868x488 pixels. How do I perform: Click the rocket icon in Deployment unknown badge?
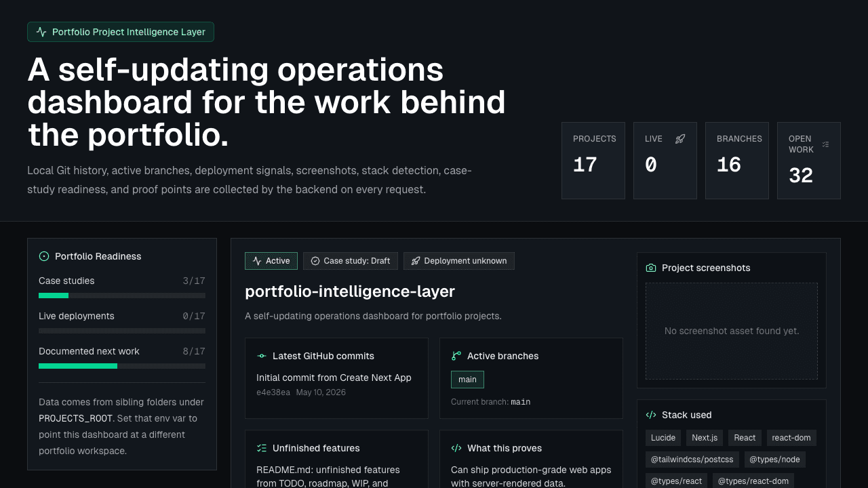click(x=416, y=261)
